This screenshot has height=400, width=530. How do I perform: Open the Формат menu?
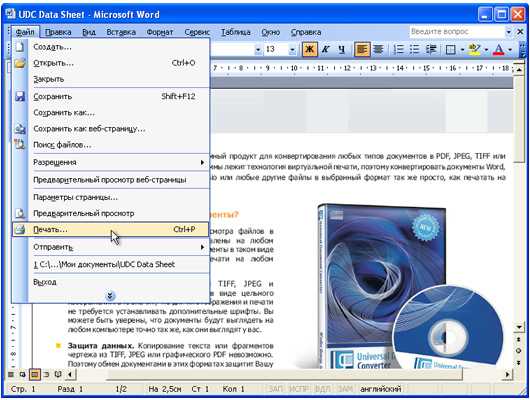pos(160,32)
